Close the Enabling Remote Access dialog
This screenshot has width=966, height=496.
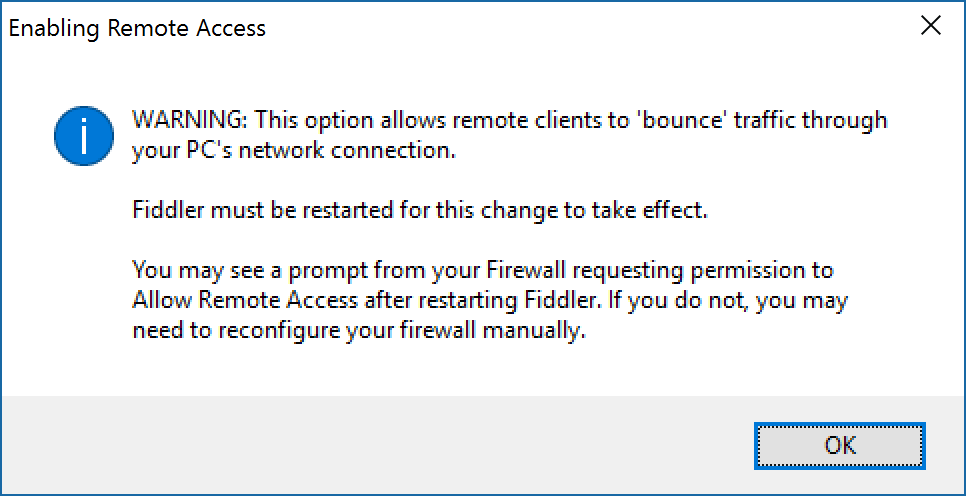pyautogui.click(x=931, y=27)
